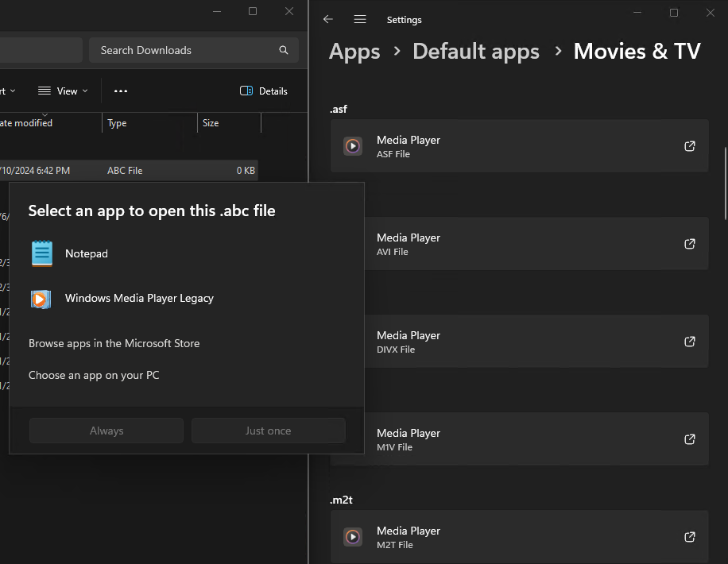Go to Apps breadcrumb in Settings
The height and width of the screenshot is (564, 728).
coord(354,52)
